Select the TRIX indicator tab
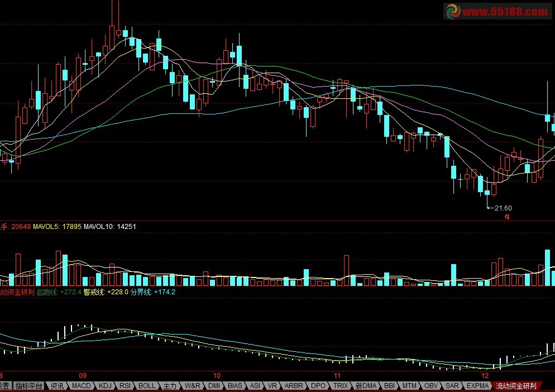Image resolution: width=555 pixels, height=392 pixels. [341, 386]
